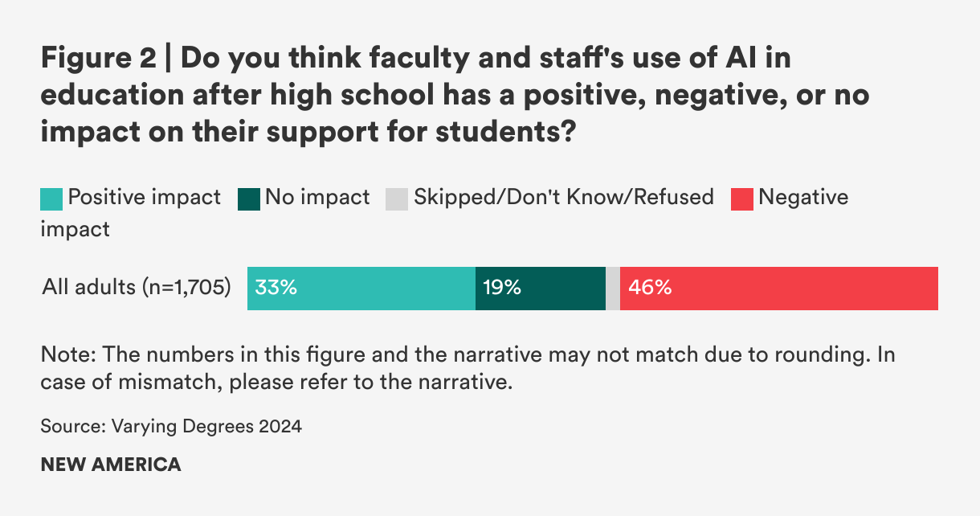Click the teal Positive impact legend swatch
Screen dimensions: 980x516
pos(51,199)
